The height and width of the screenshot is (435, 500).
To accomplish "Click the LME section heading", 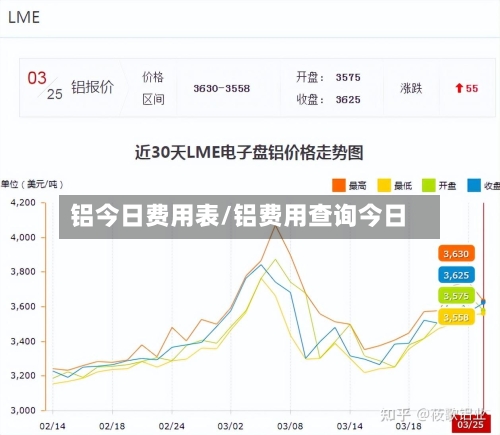I will [x=24, y=17].
